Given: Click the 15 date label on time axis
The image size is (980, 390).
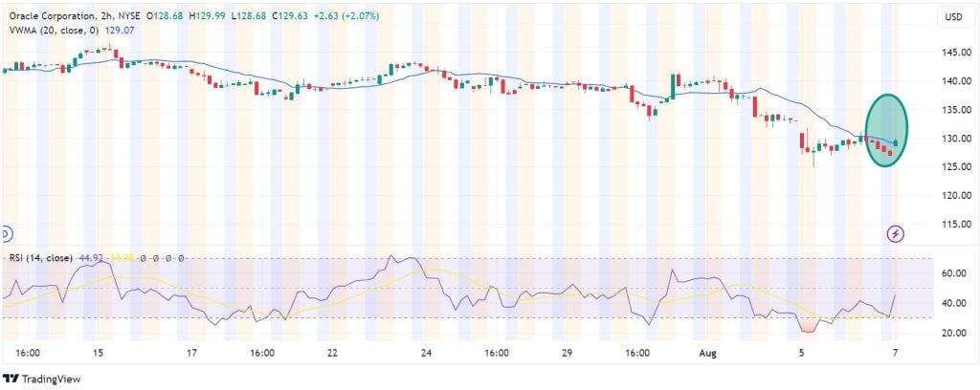Looking at the screenshot, I should click(98, 353).
